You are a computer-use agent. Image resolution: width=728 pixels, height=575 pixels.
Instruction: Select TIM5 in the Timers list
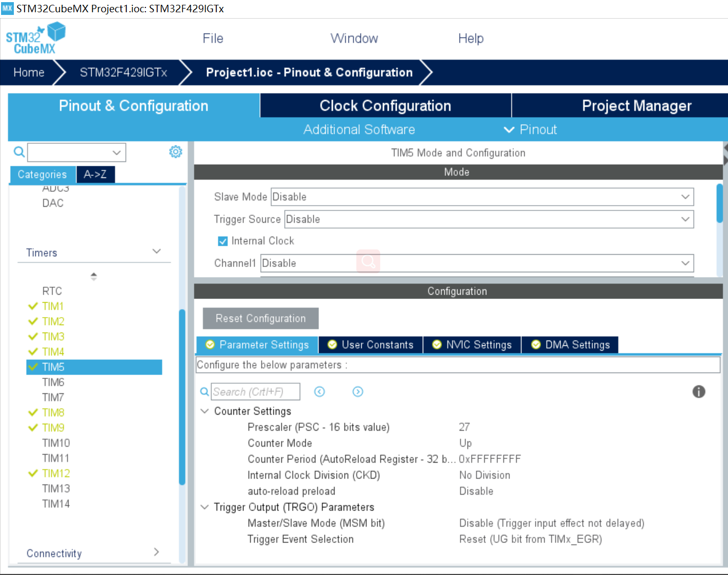(x=94, y=367)
